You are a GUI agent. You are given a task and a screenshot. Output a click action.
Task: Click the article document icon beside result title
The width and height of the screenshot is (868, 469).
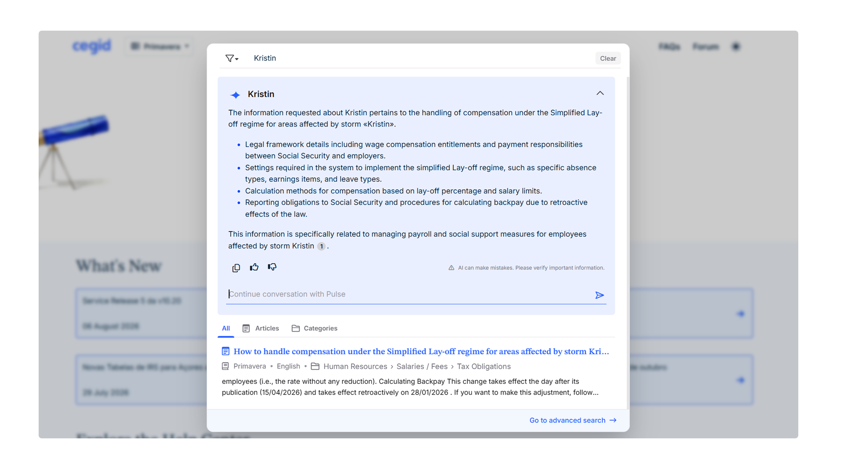(x=225, y=351)
